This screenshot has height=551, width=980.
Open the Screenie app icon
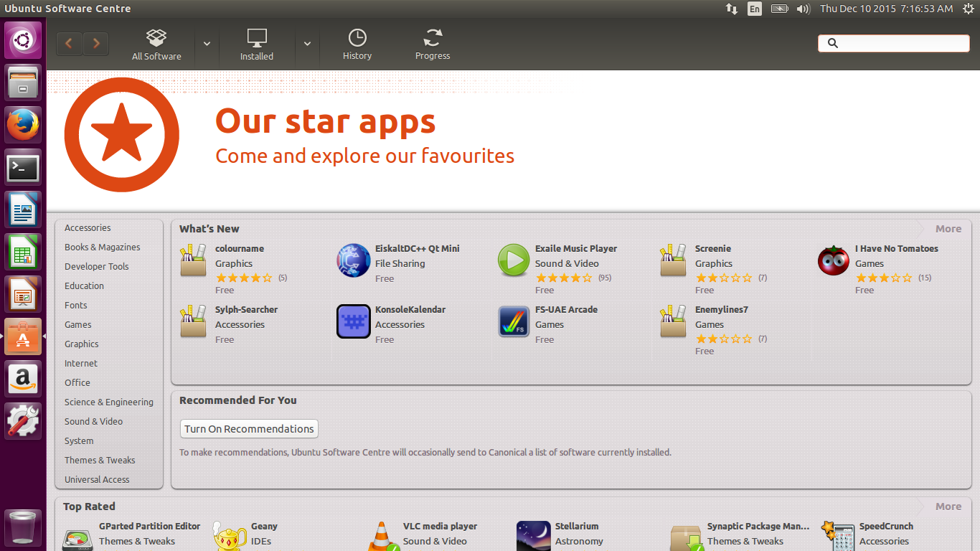point(674,260)
